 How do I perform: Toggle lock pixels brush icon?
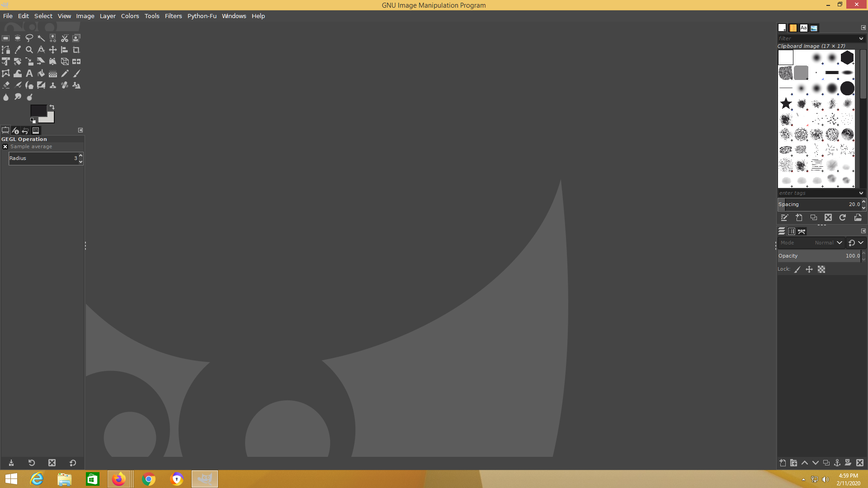coord(797,270)
